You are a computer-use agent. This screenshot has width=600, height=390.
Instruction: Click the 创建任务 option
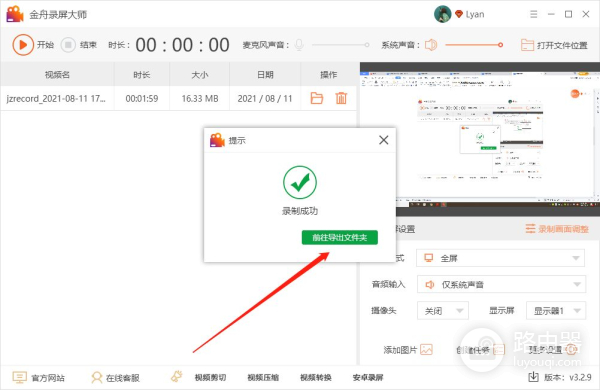click(x=480, y=349)
